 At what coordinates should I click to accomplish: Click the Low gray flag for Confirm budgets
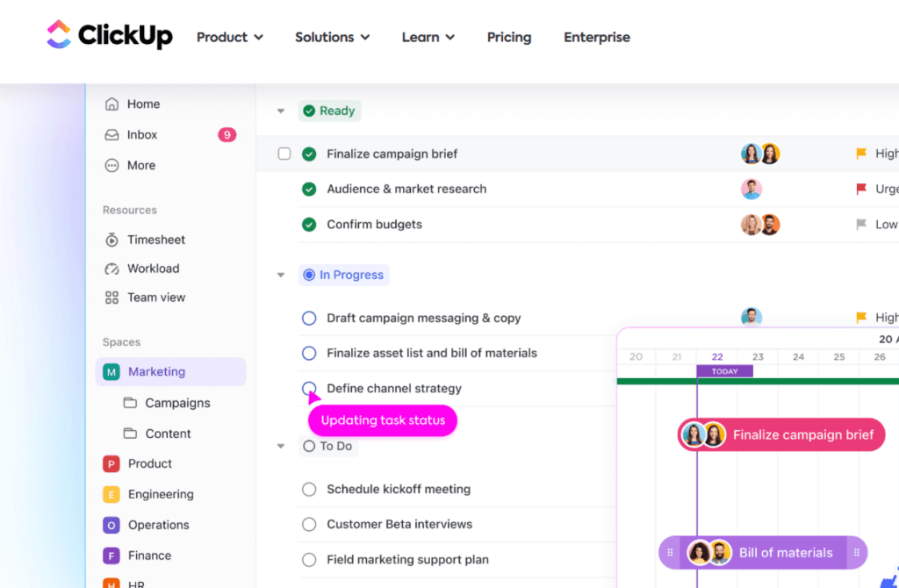pyautogui.click(x=860, y=224)
